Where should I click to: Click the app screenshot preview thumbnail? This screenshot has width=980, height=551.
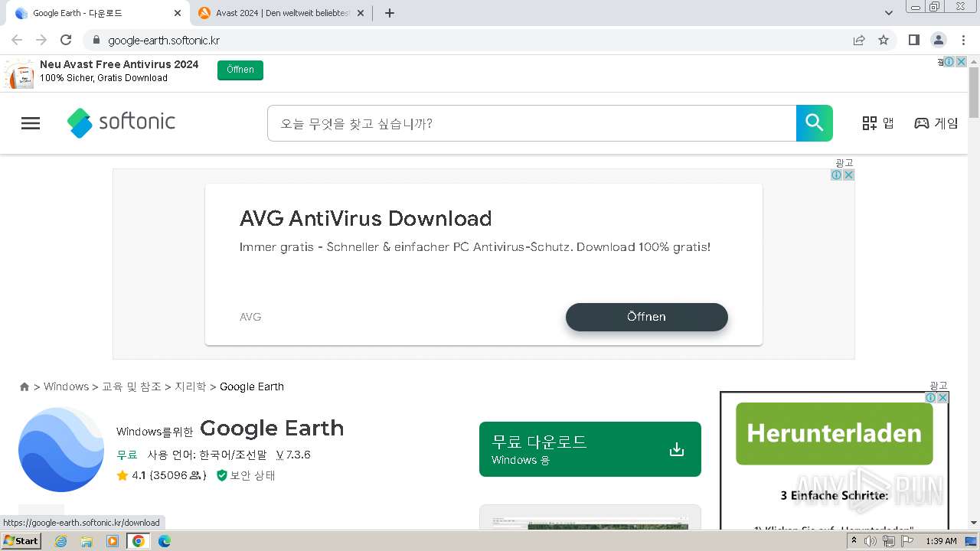[590, 518]
